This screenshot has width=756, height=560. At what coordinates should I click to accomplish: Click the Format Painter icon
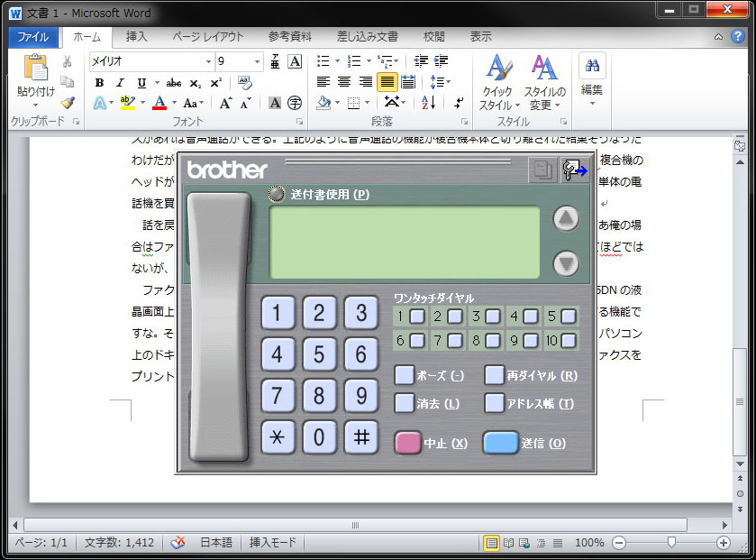[68, 101]
